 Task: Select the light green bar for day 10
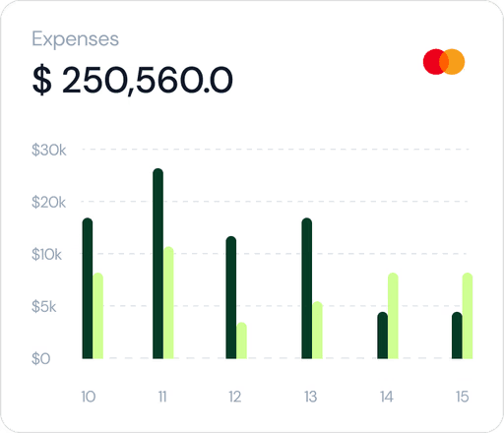pos(97,316)
